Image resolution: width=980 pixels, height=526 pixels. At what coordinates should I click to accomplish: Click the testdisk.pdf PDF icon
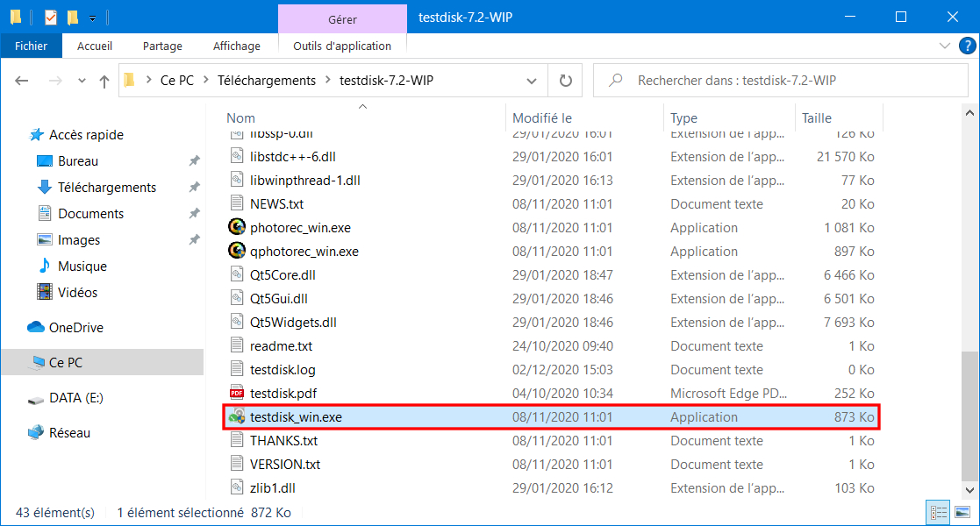(x=237, y=393)
